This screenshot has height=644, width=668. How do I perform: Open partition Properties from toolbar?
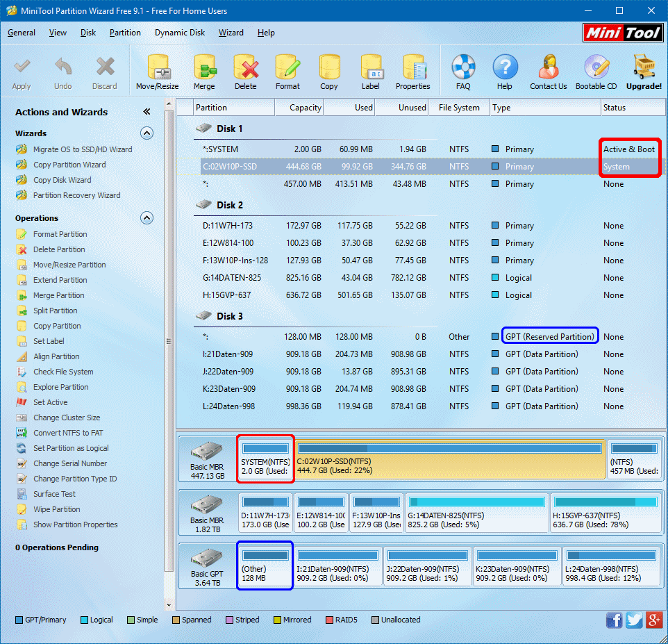pos(412,68)
